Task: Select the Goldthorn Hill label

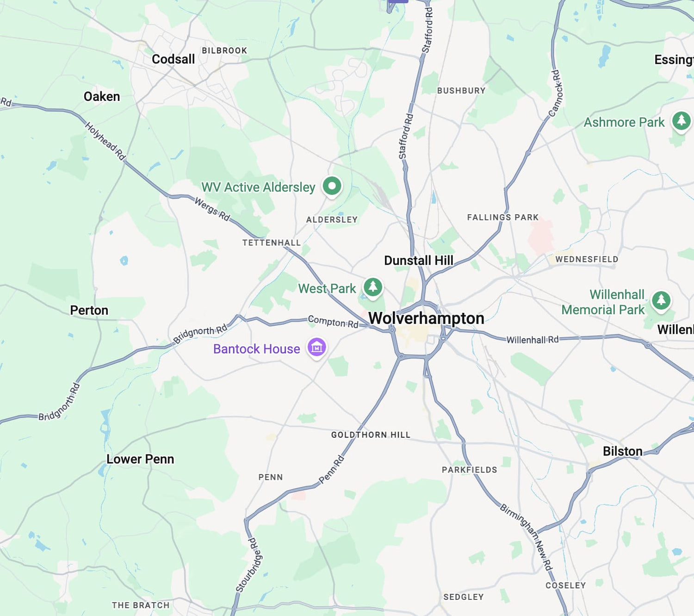Action: (371, 435)
